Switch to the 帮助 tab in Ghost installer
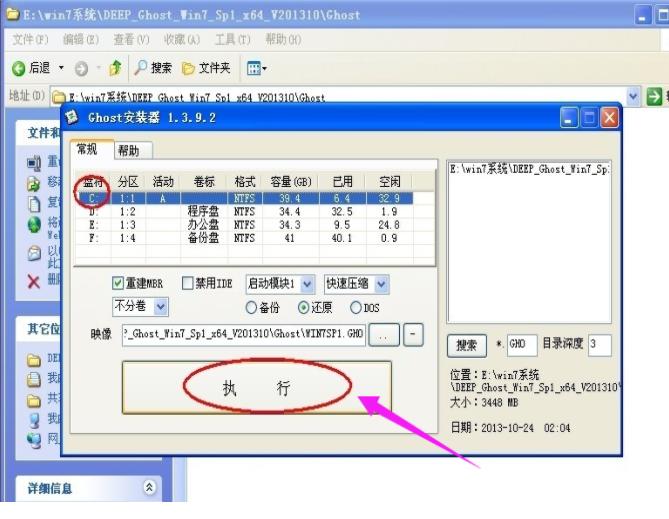The image size is (669, 519). [133, 150]
